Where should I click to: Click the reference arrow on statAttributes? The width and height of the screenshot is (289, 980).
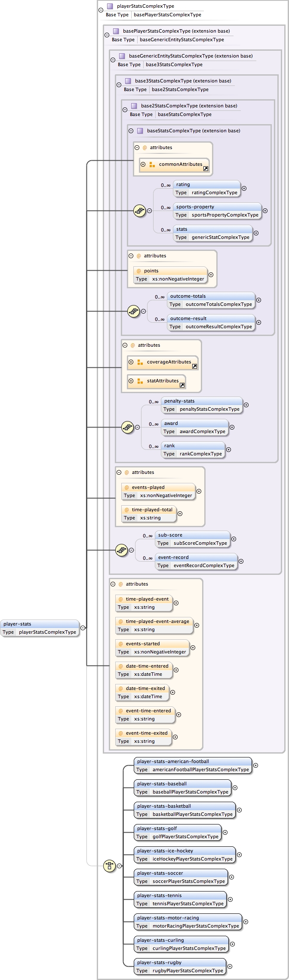(182, 385)
